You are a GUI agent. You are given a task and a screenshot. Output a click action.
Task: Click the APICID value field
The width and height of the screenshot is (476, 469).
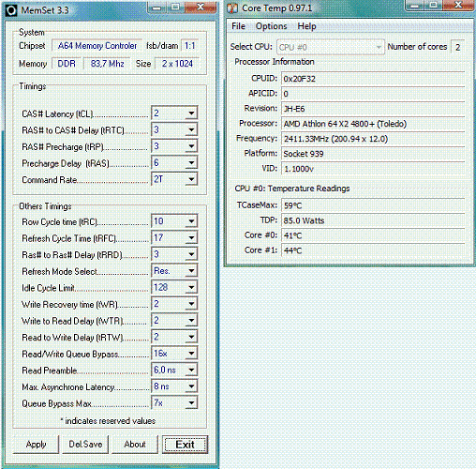point(373,94)
